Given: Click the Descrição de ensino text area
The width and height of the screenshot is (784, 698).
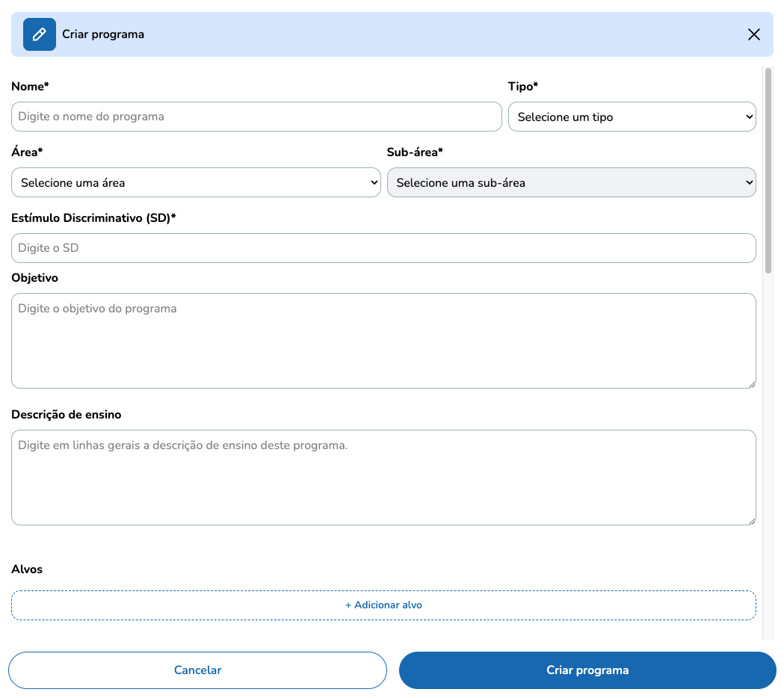Looking at the screenshot, I should tap(383, 477).
